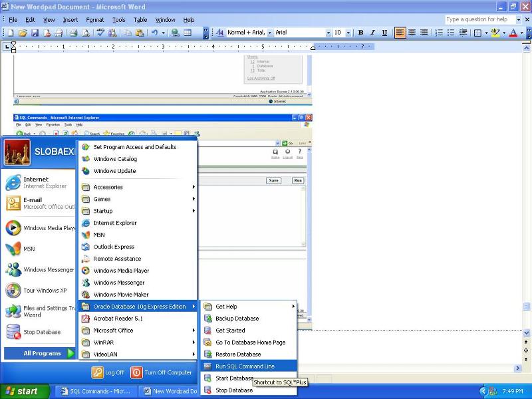The width and height of the screenshot is (532, 399).
Task: Undo the last action in Word
Action: coord(154,33)
